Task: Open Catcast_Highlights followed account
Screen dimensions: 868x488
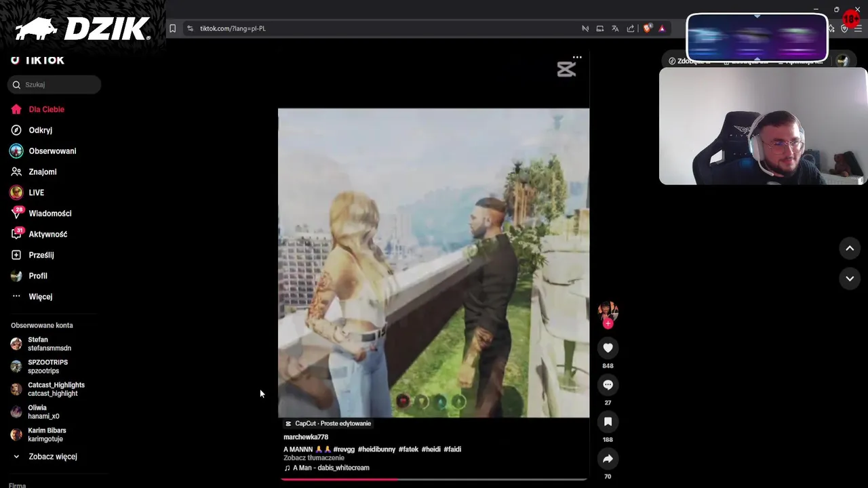Action: coord(47,389)
